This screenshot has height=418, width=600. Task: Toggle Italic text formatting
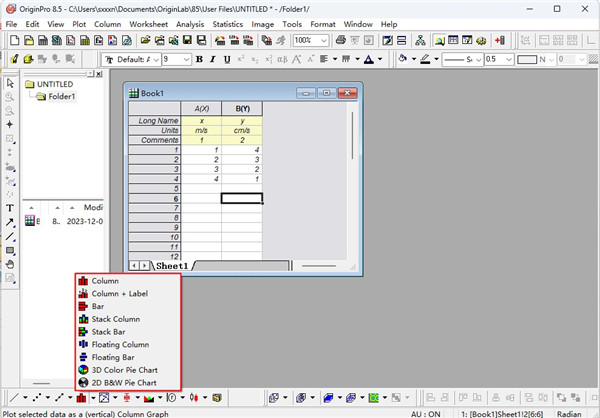[213, 59]
